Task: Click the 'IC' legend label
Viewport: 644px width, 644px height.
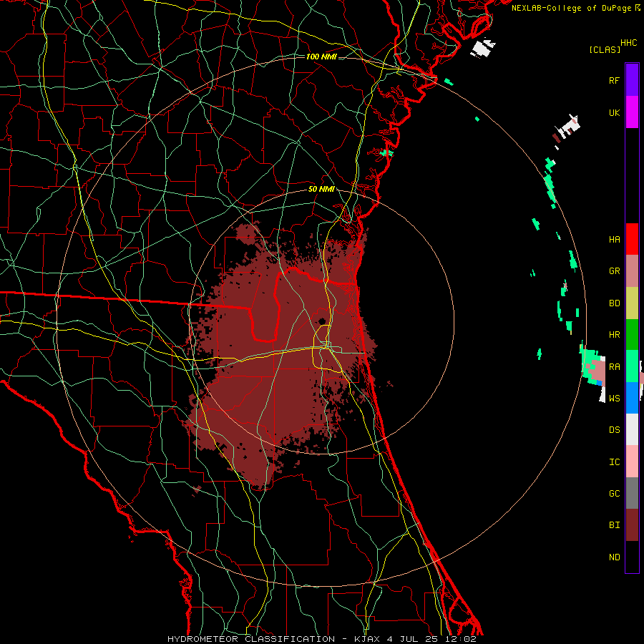Action: click(x=614, y=462)
